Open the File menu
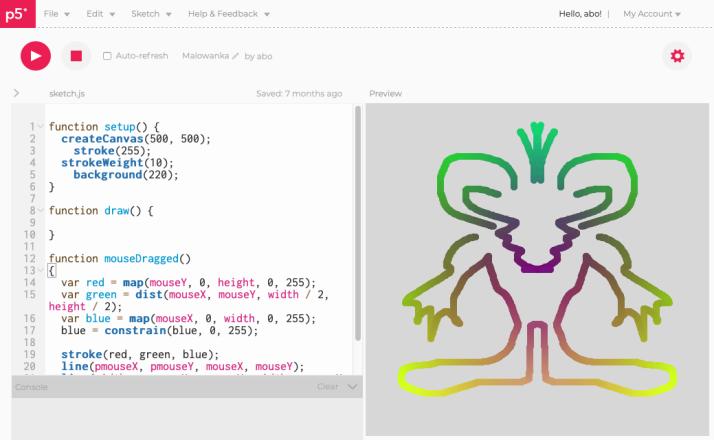The image size is (714, 440). point(56,14)
